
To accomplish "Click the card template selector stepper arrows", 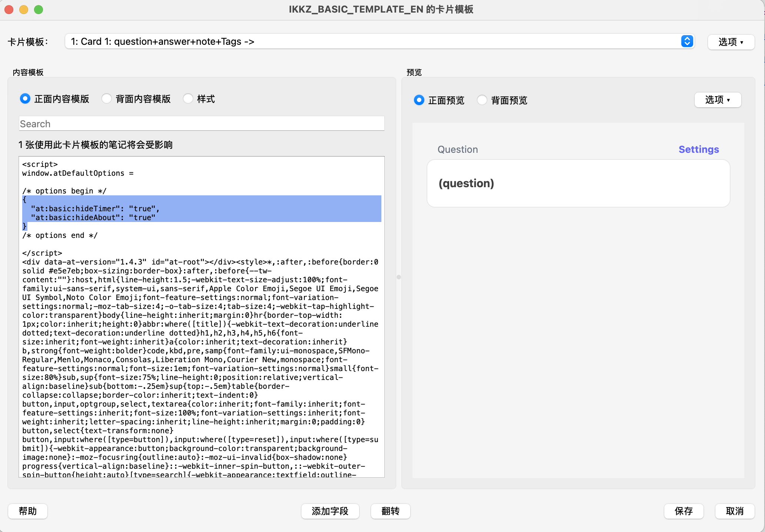I will pyautogui.click(x=687, y=41).
